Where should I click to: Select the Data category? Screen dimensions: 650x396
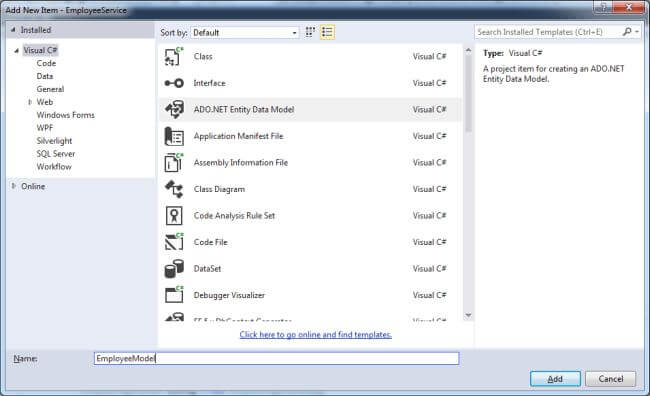[45, 76]
